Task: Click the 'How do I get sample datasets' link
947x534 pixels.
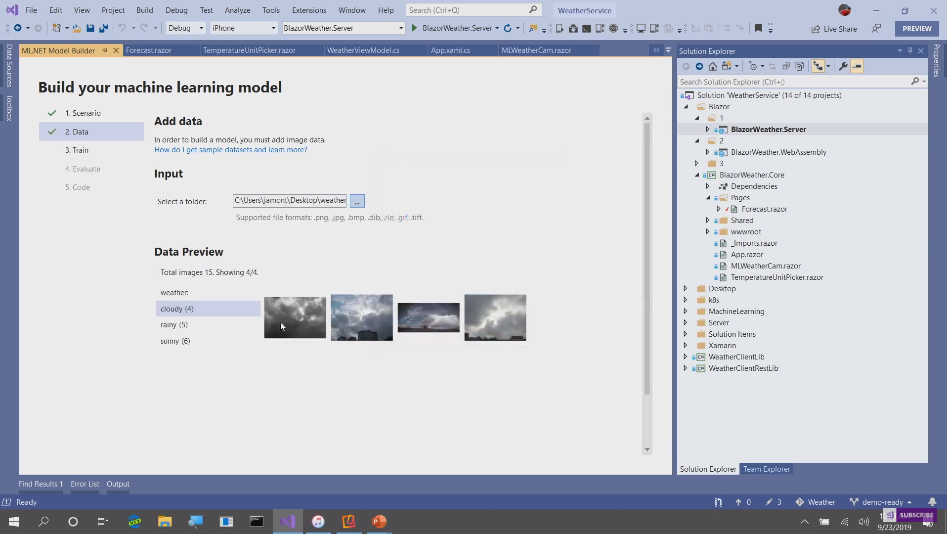Action: (230, 149)
